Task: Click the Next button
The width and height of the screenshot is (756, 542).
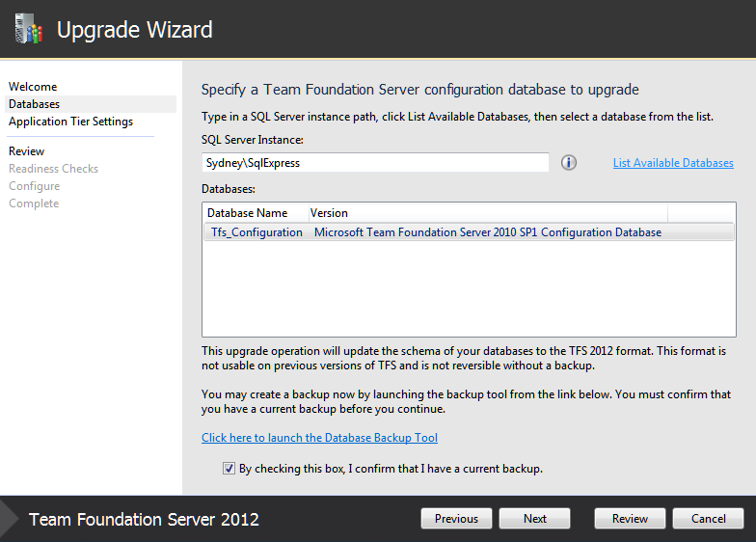Action: 534,519
